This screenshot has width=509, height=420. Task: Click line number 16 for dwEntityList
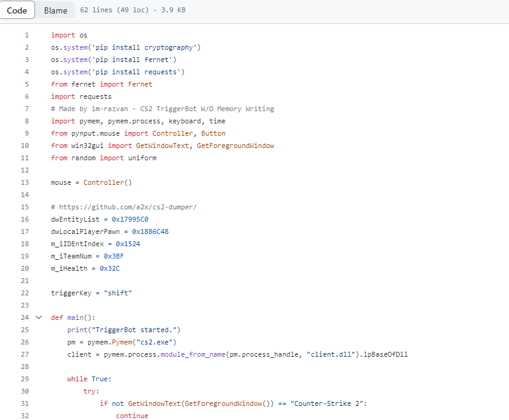coord(25,219)
